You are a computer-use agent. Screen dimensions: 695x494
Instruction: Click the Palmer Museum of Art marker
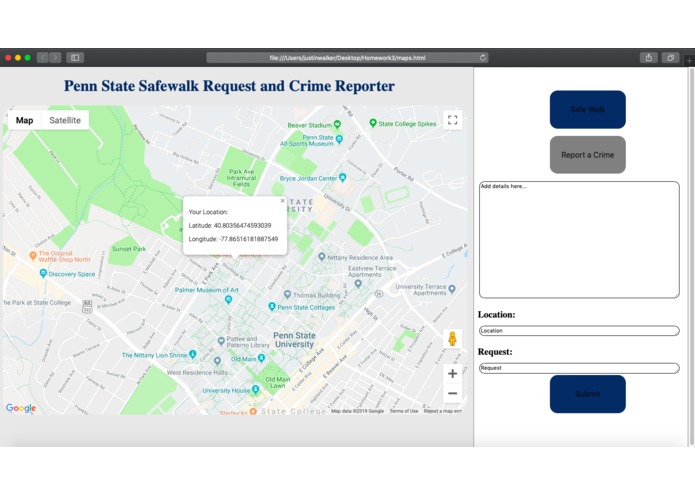(228, 300)
